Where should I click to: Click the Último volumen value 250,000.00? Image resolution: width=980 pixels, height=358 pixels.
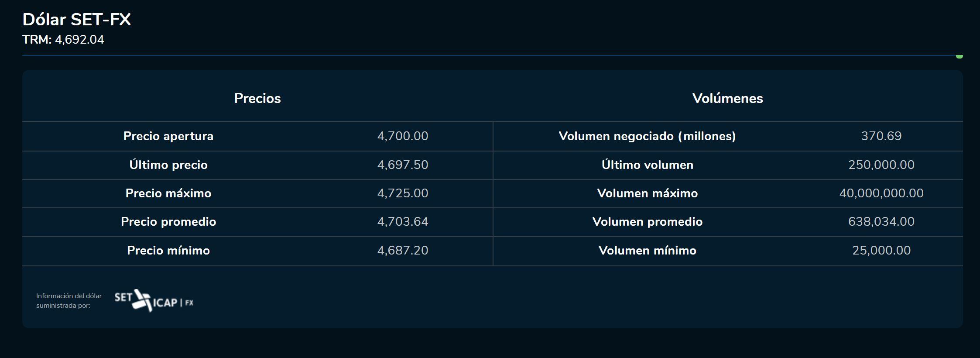pos(881,165)
